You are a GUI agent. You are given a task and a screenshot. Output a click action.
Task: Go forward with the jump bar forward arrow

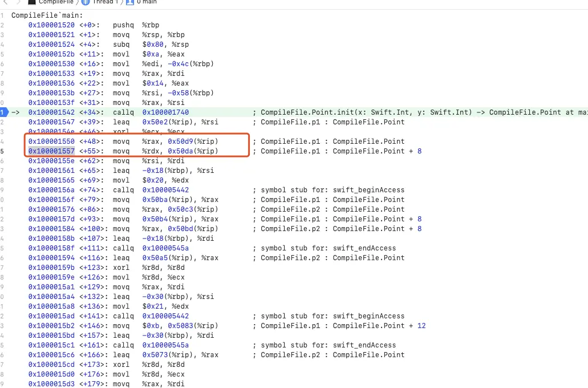click(x=18, y=2)
